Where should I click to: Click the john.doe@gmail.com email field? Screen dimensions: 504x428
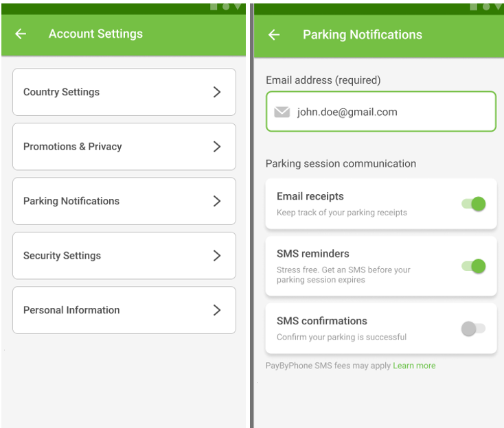point(381,111)
